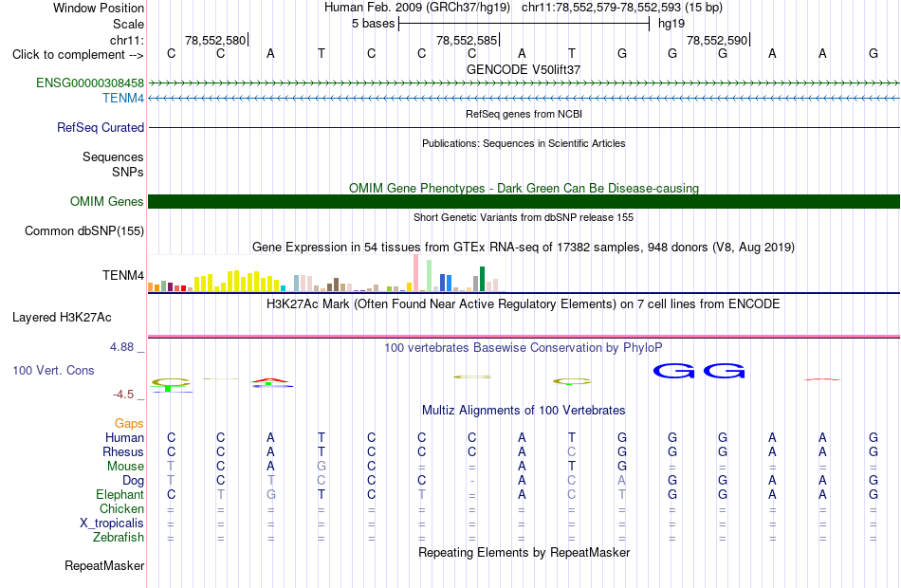Open the OMIM Genes track label
Viewport: 901px width, 588px height.
[x=107, y=202]
